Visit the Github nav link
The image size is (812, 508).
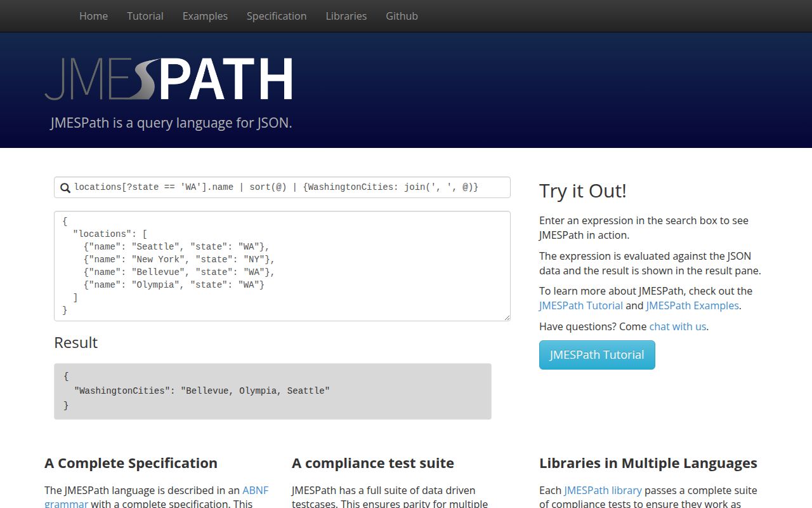pos(402,16)
